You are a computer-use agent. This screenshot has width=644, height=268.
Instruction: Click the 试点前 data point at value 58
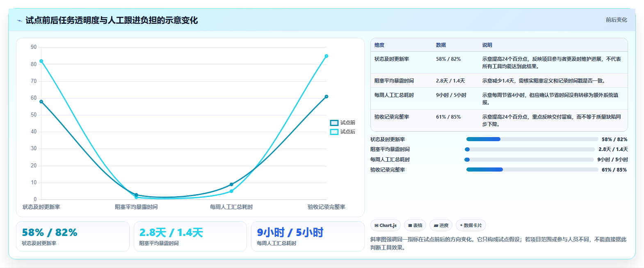tap(41, 102)
